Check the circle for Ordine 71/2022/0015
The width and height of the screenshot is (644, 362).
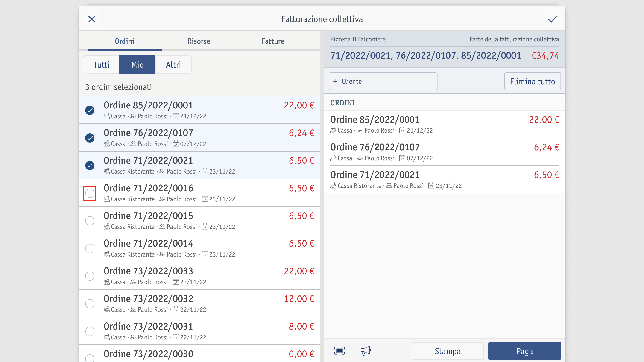coord(90,221)
